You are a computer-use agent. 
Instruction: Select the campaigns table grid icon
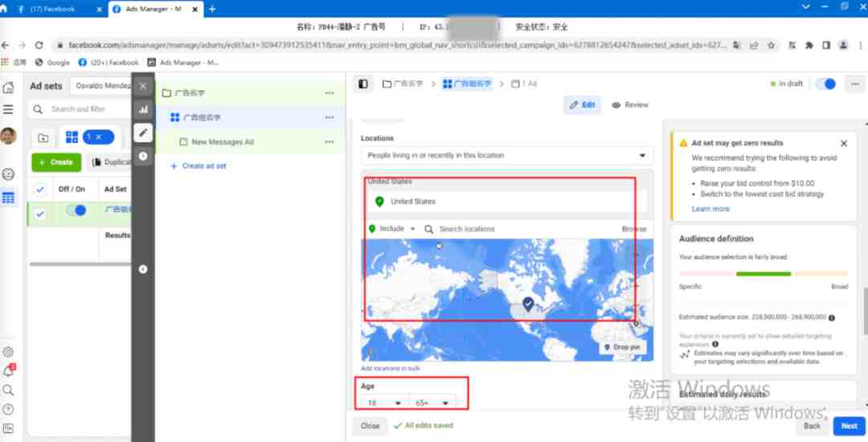pyautogui.click(x=8, y=198)
